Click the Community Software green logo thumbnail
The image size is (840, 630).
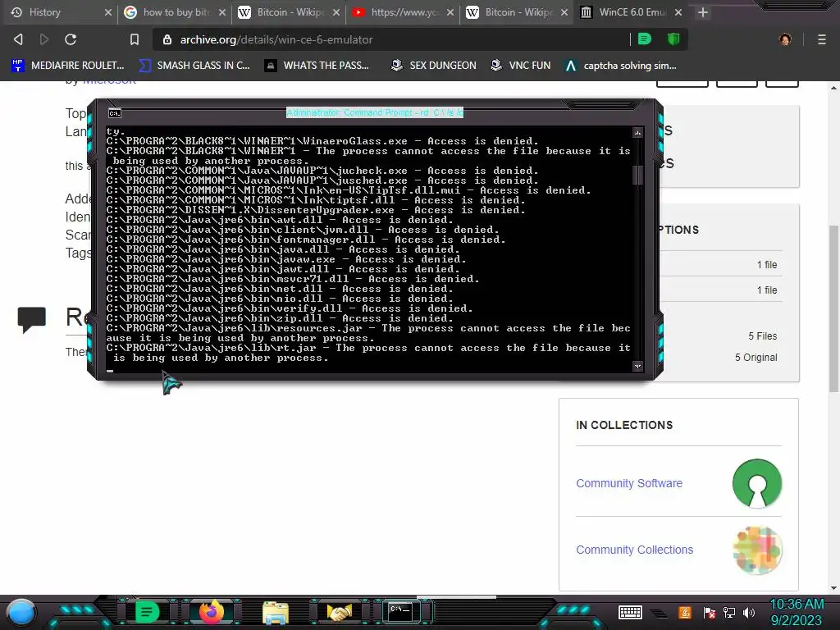(757, 483)
